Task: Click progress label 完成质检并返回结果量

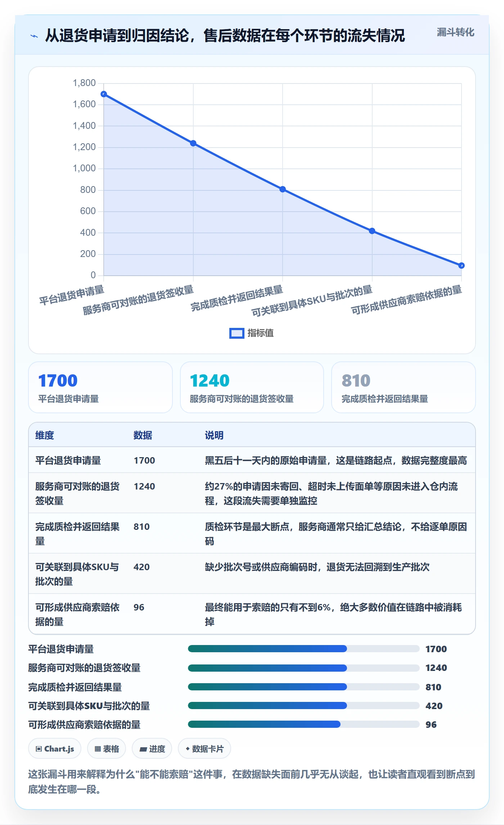Action: tap(75, 687)
